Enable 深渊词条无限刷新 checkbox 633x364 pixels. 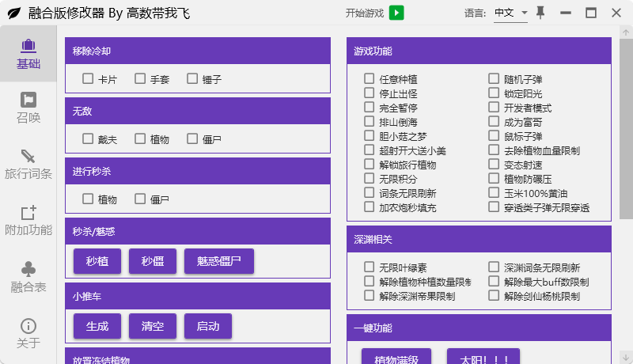(x=494, y=267)
